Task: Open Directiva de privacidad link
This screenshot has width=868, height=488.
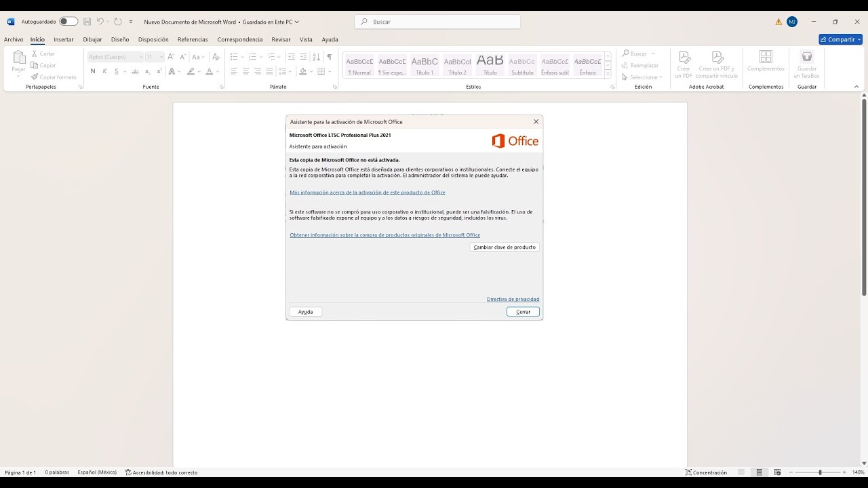Action: pyautogui.click(x=513, y=299)
